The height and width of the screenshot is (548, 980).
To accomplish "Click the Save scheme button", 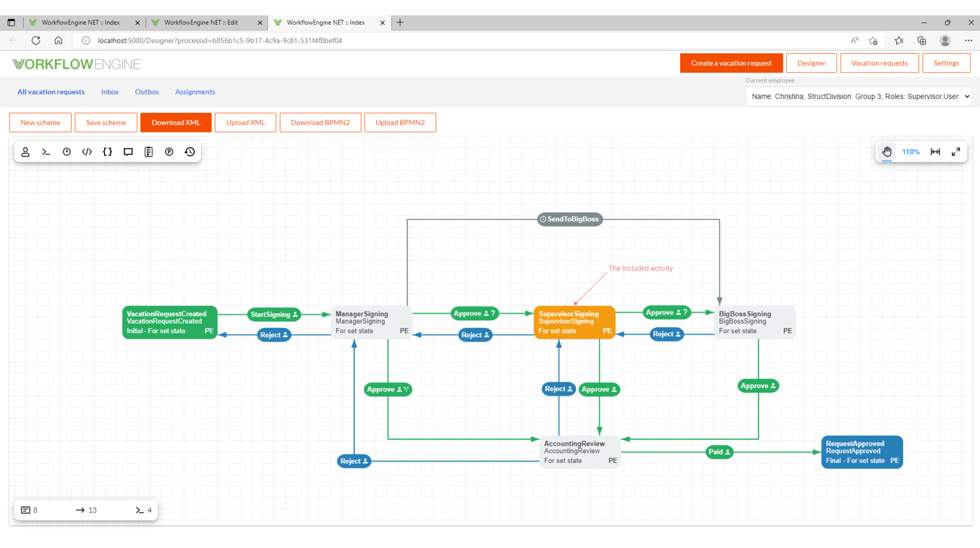I will pos(106,122).
